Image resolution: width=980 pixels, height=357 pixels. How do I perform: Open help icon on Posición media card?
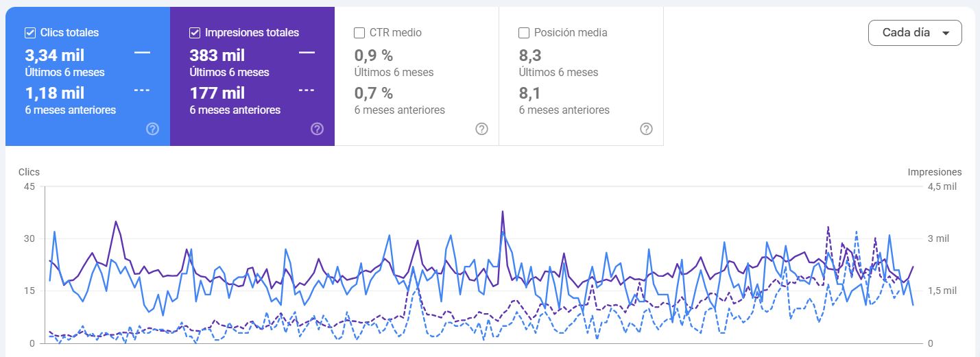point(646,129)
